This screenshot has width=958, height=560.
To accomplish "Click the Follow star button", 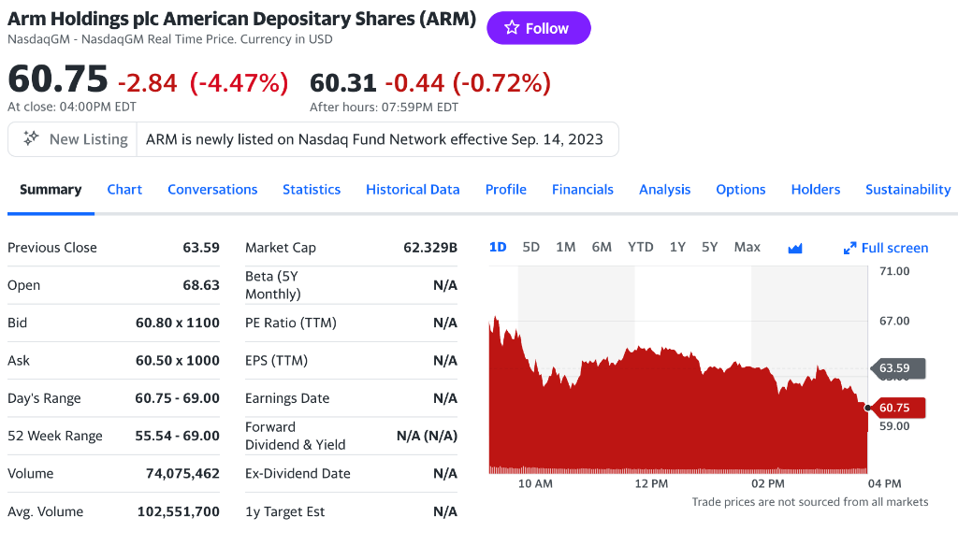I will (538, 28).
